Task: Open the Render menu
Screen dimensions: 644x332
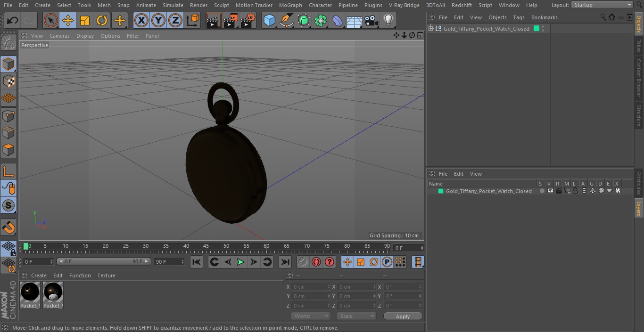Action: [x=198, y=5]
